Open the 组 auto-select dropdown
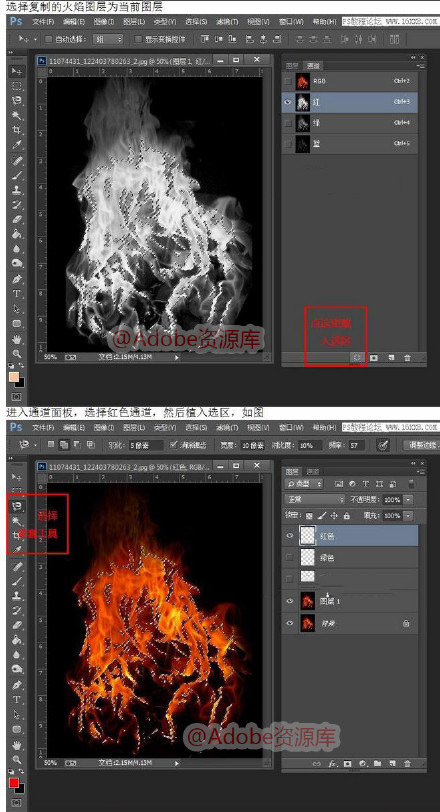The image size is (440, 812). click(108, 39)
